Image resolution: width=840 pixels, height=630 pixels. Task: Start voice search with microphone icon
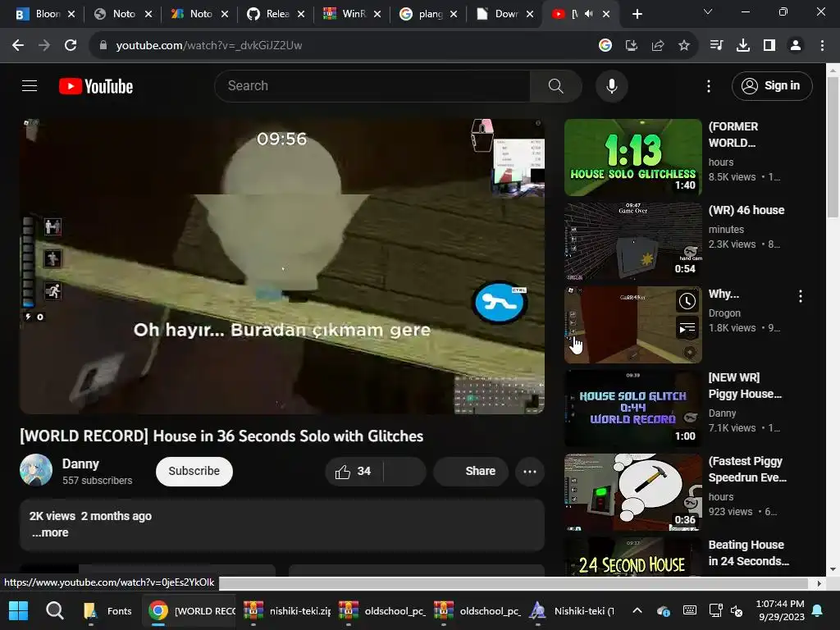(x=611, y=85)
